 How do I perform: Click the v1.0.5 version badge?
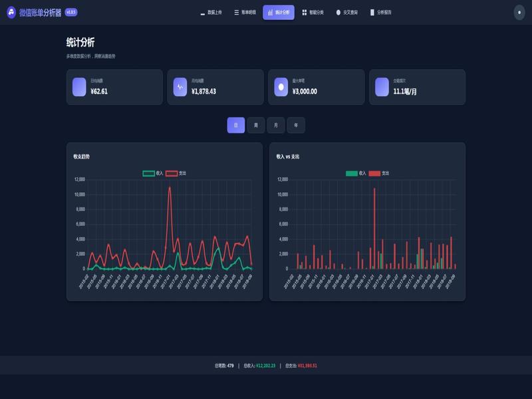point(71,13)
